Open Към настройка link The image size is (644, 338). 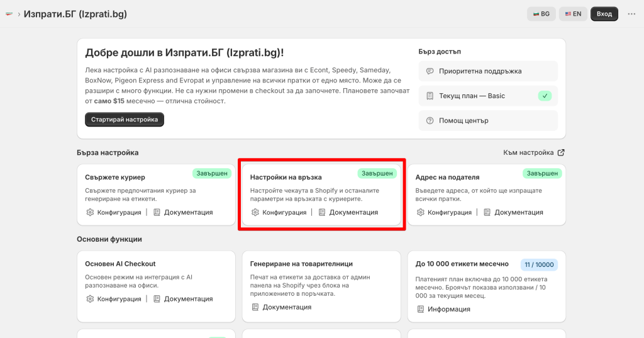tap(533, 152)
